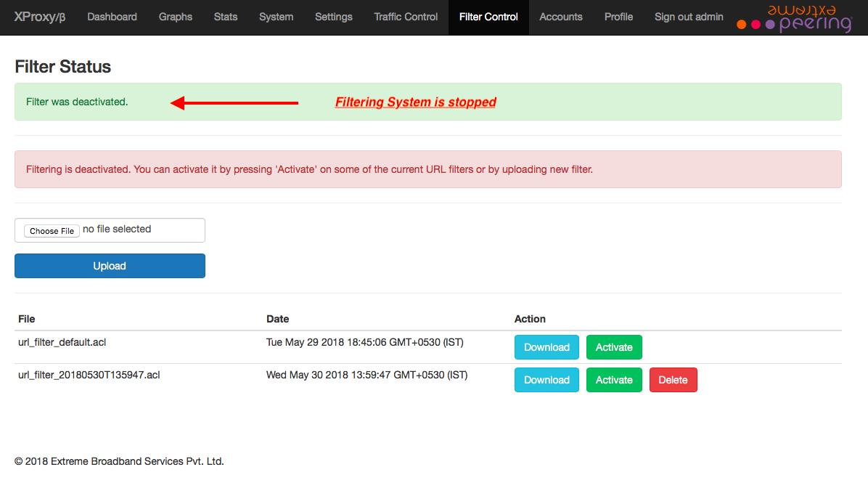Select the Filter Control tab
This screenshot has width=868, height=499.
tap(488, 17)
